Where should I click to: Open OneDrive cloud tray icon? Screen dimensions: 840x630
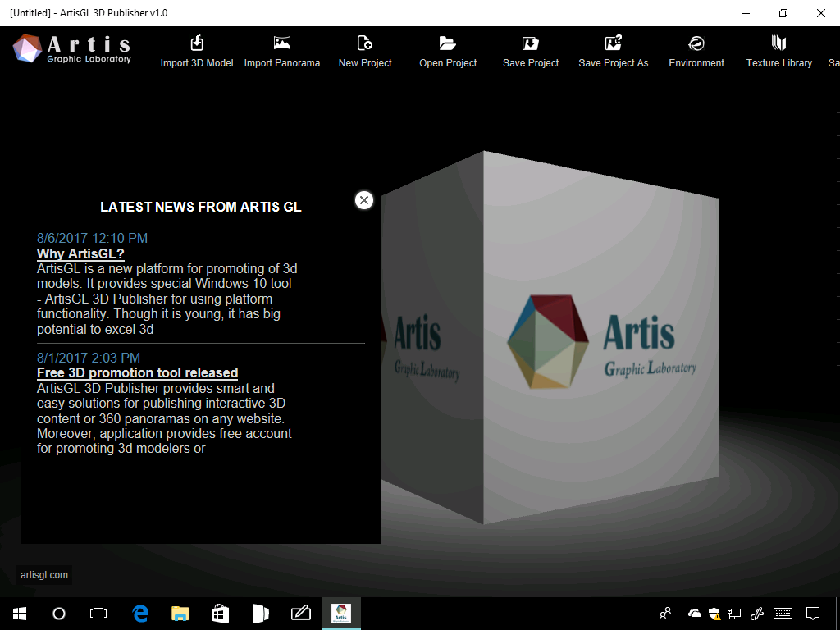(x=695, y=614)
